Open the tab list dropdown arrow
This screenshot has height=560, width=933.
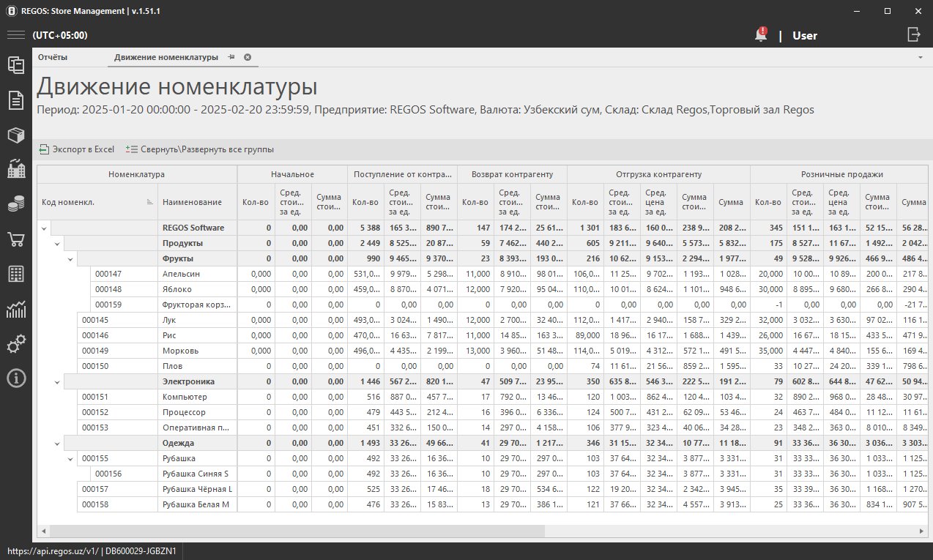(x=920, y=57)
